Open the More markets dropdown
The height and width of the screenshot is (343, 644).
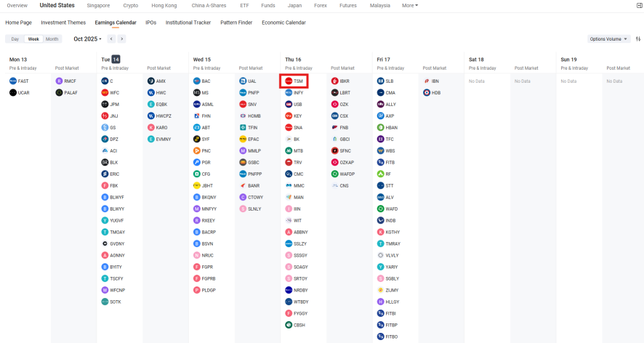(x=410, y=5)
